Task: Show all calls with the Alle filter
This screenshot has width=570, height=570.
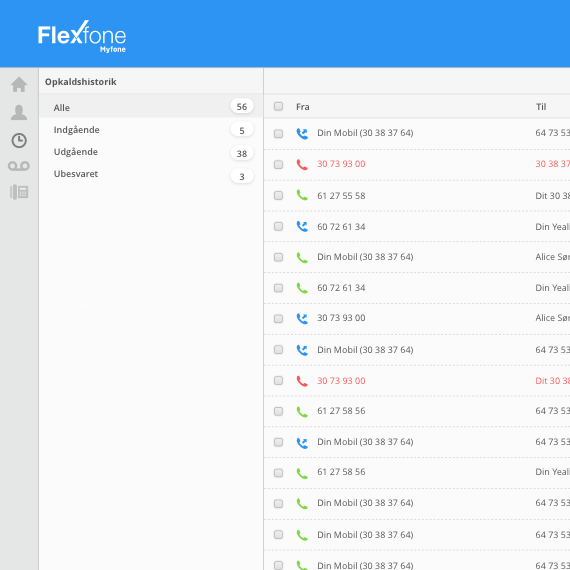Action: click(x=151, y=106)
